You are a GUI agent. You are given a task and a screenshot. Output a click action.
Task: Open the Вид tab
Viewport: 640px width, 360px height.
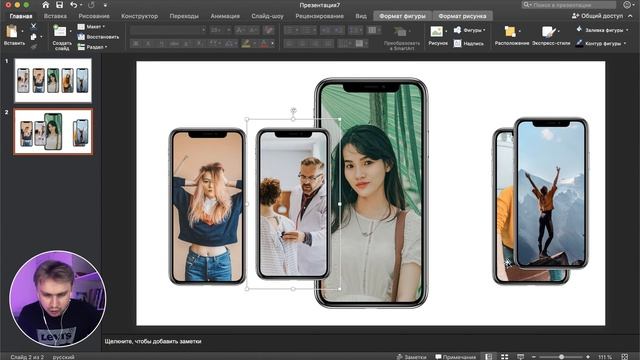tap(361, 16)
